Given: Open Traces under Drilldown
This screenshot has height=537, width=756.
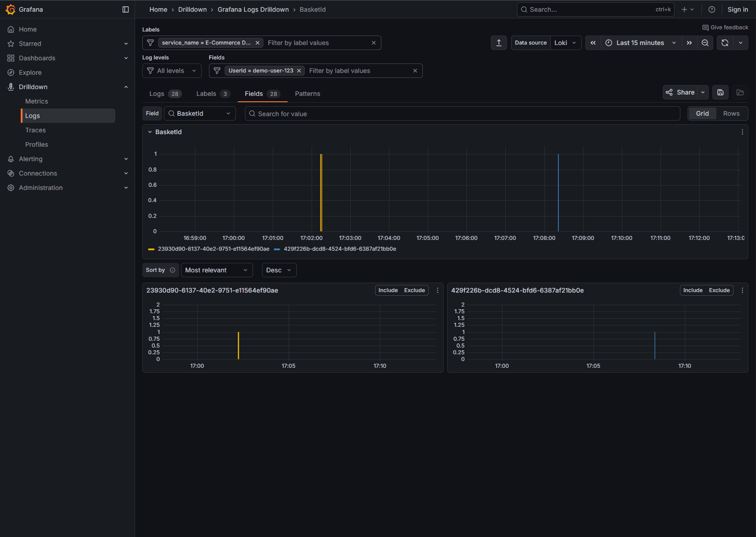Looking at the screenshot, I should tap(35, 130).
